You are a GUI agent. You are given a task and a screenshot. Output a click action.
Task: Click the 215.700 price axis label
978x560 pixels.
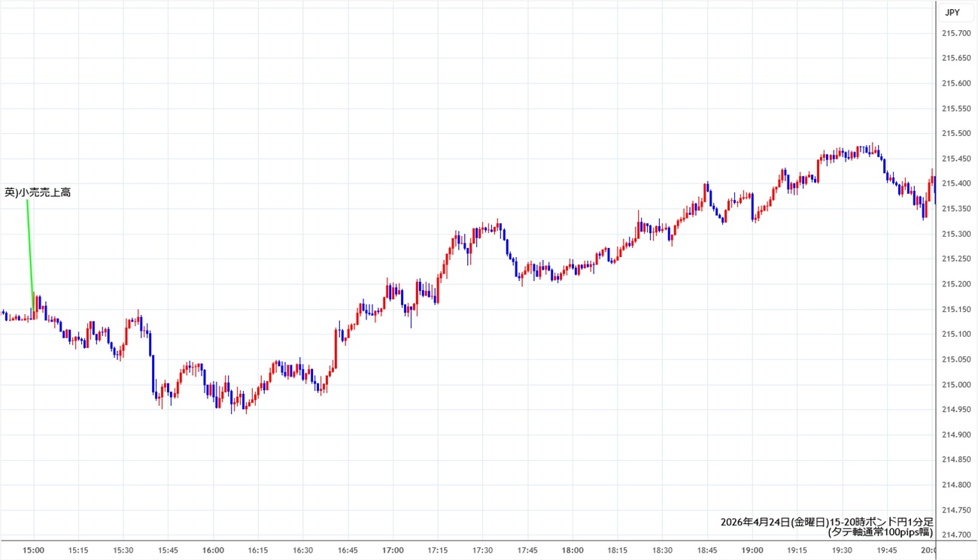pos(955,33)
